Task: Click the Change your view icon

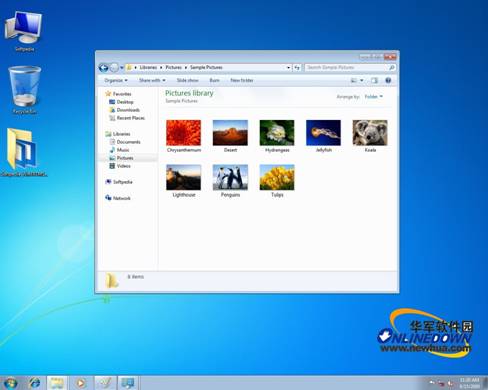Action: (354, 80)
